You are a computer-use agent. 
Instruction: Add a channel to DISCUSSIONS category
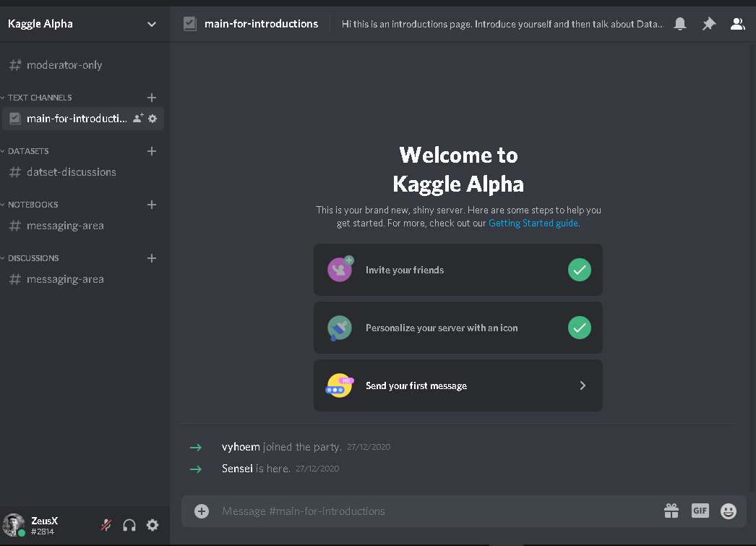(x=151, y=258)
